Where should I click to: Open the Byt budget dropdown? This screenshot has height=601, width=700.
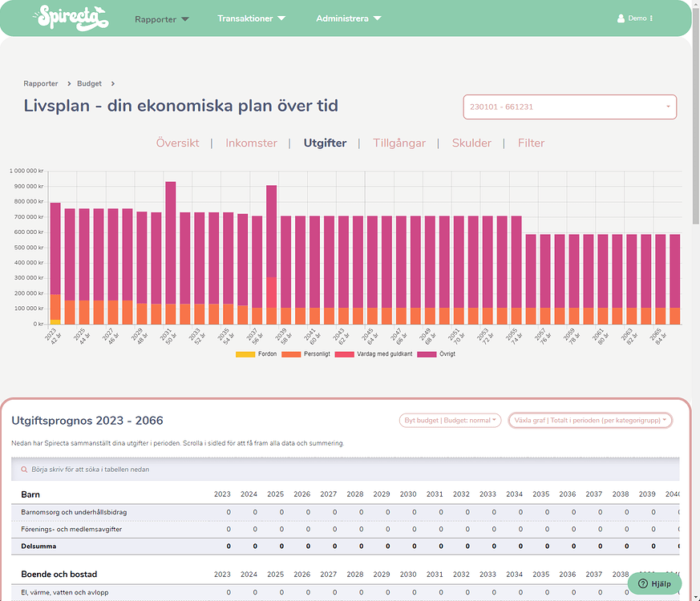pyautogui.click(x=450, y=420)
